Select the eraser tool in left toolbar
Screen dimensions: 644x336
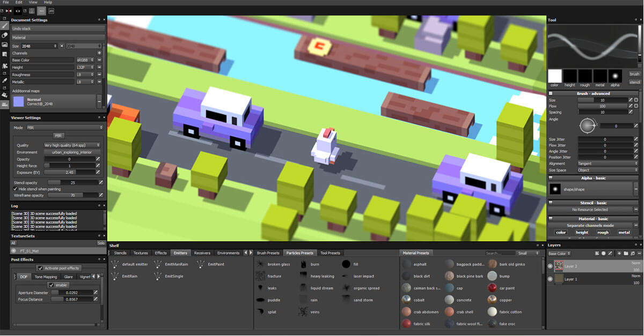pyautogui.click(x=5, y=35)
